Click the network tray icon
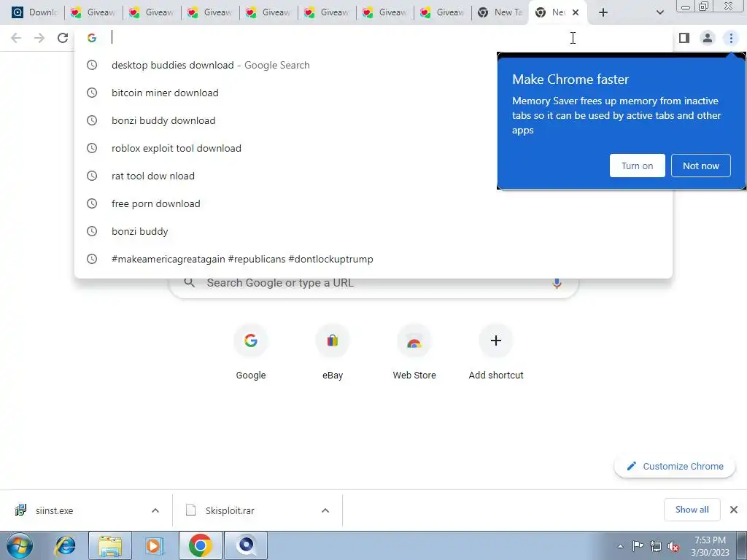Screen dimensions: 747x560 click(656, 547)
